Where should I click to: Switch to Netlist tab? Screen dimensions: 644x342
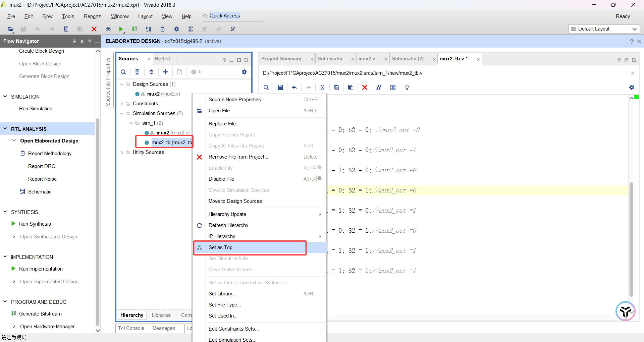pos(162,59)
